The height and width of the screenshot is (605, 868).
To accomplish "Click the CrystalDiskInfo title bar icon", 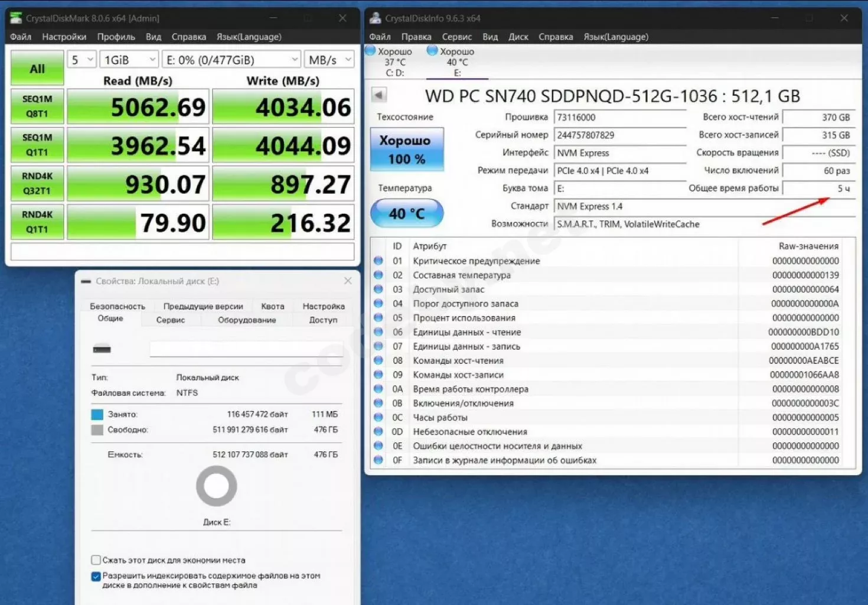I will pyautogui.click(x=375, y=18).
